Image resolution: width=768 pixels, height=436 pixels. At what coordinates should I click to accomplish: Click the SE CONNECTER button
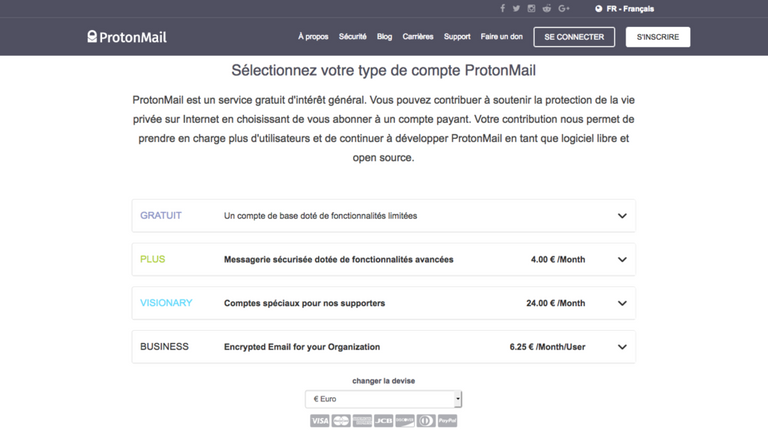click(x=574, y=37)
